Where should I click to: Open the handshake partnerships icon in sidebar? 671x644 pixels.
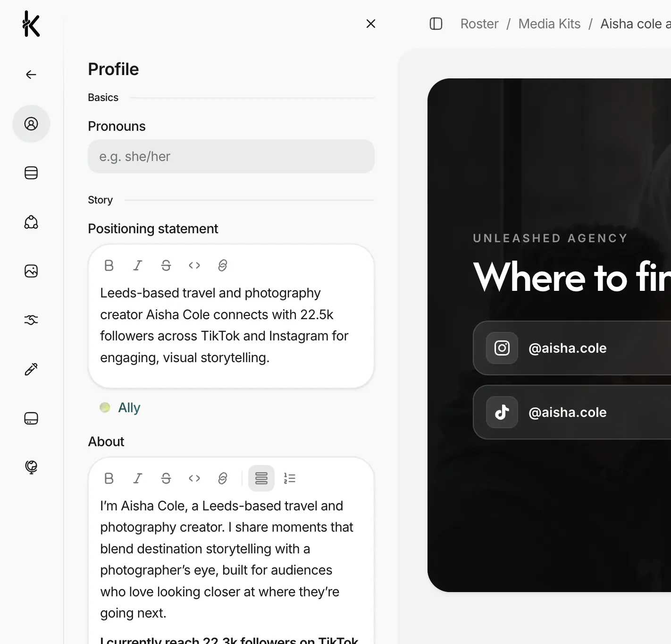click(x=31, y=320)
